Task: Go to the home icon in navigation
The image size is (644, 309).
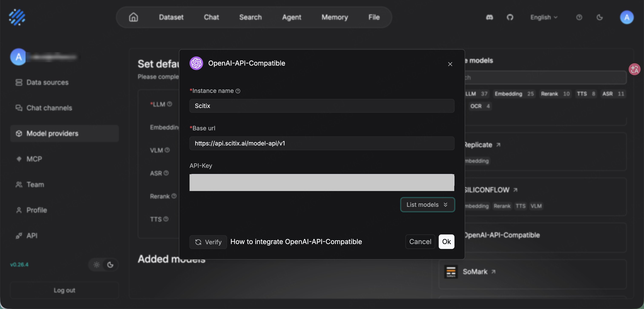Action: [134, 17]
